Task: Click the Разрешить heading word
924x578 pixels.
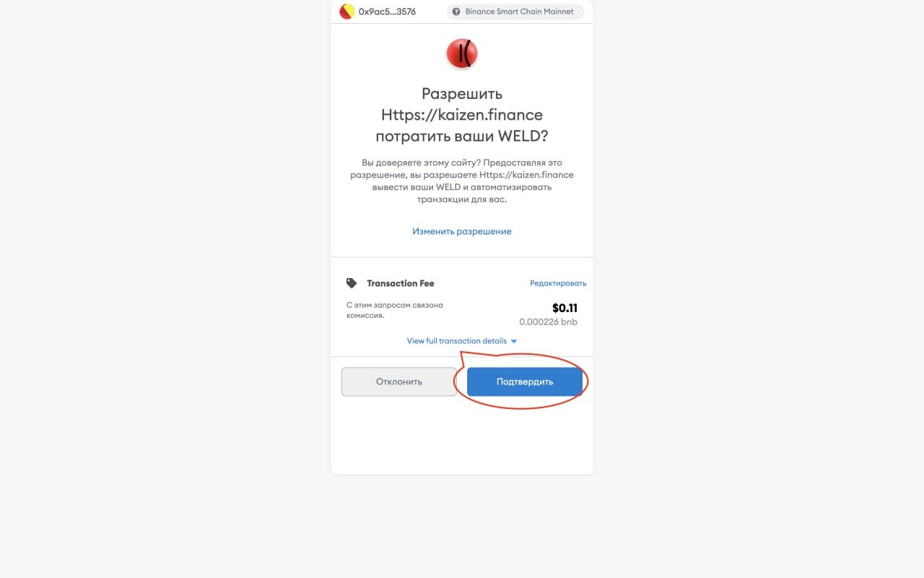Action: click(462, 93)
